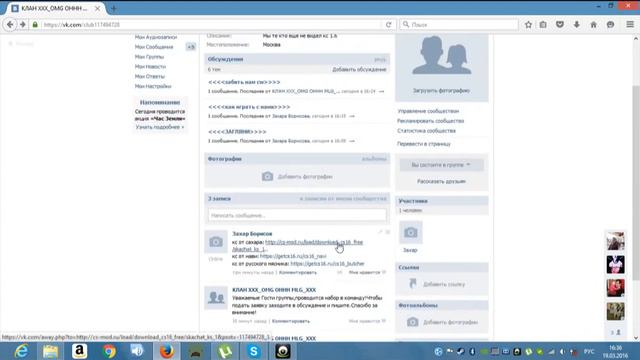The image size is (640, 360).
Task: Open Skype from the taskbar
Action: pos(254,351)
